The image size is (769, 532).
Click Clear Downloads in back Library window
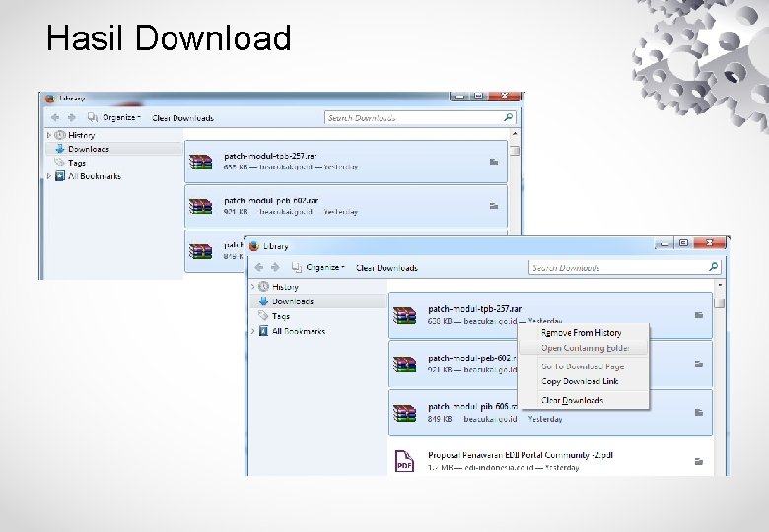[183, 118]
